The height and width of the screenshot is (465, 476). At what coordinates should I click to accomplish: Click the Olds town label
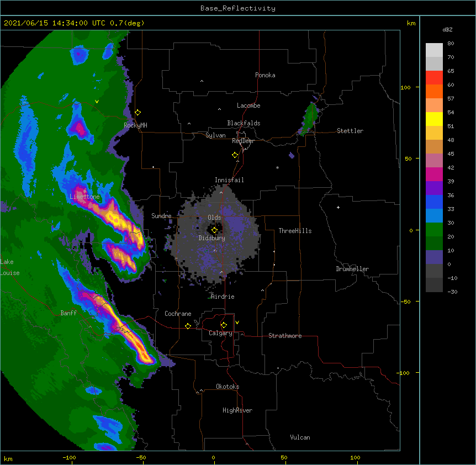coord(214,218)
